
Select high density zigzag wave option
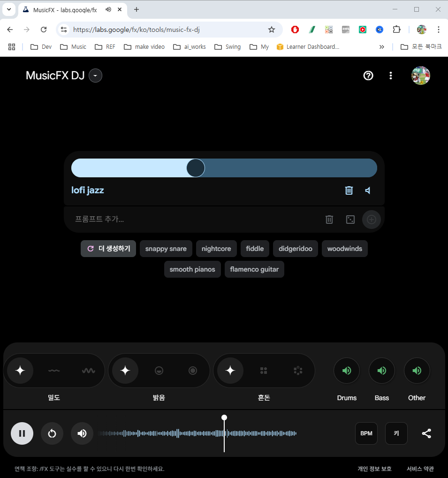click(x=88, y=371)
